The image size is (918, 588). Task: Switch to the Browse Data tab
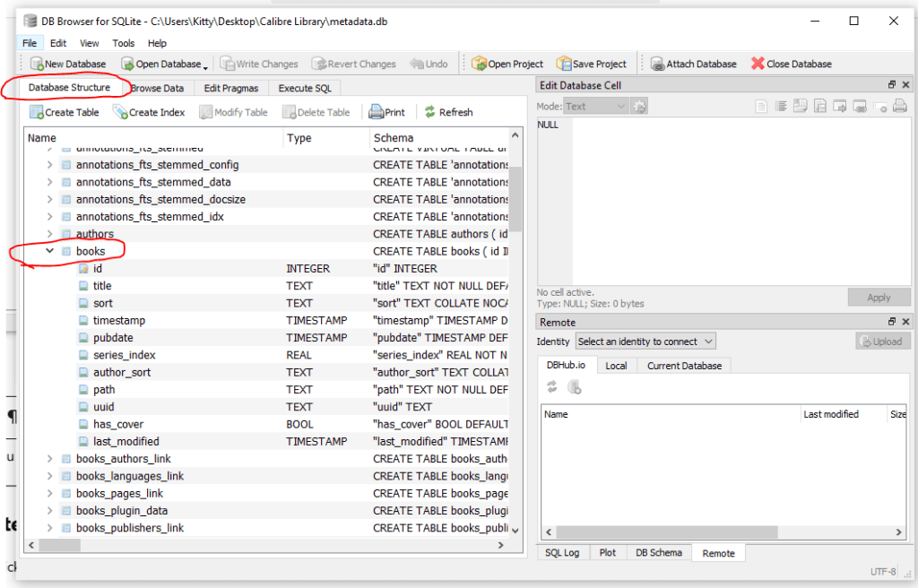(x=157, y=88)
